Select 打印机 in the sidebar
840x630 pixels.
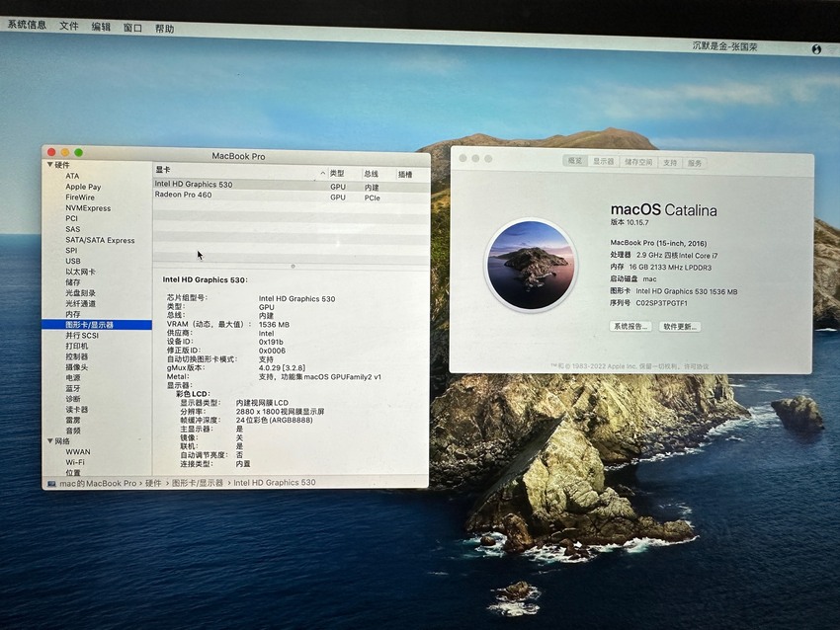tap(77, 346)
